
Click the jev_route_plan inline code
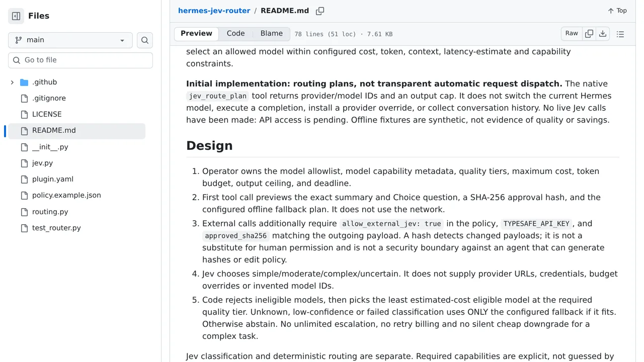click(218, 96)
